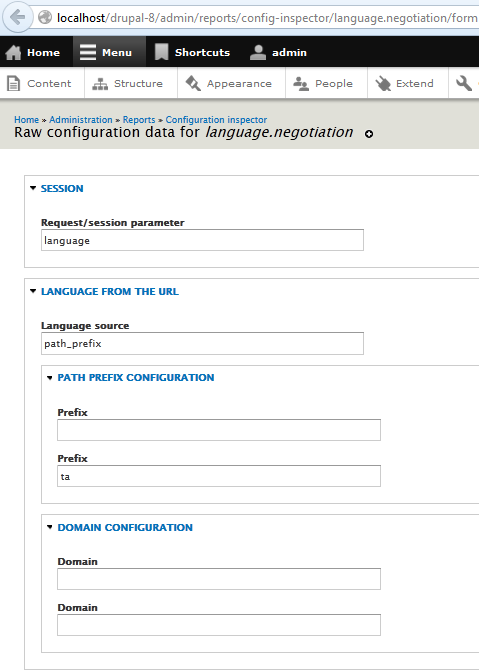Follow the Configuration inspector breadcrumb link

tap(216, 120)
